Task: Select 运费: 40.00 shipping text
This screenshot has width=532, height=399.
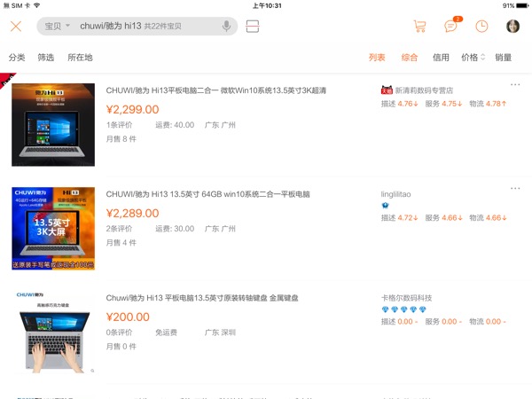Action: [175, 125]
